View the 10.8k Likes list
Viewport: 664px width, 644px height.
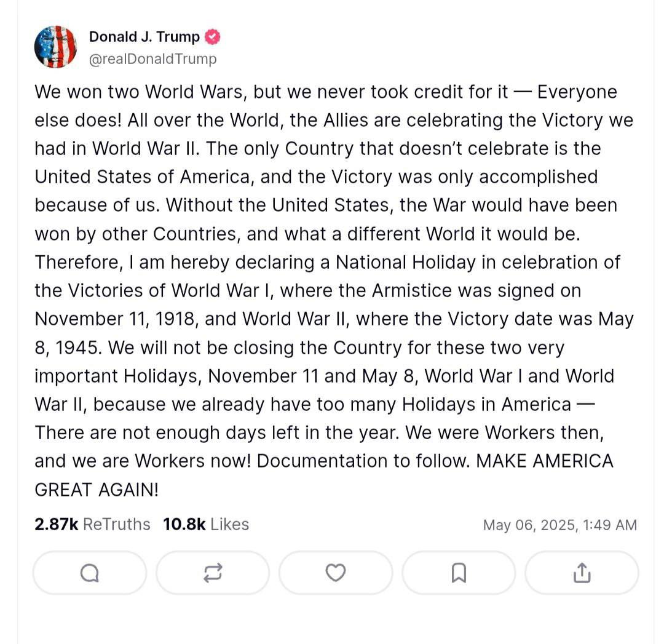pyautogui.click(x=206, y=524)
